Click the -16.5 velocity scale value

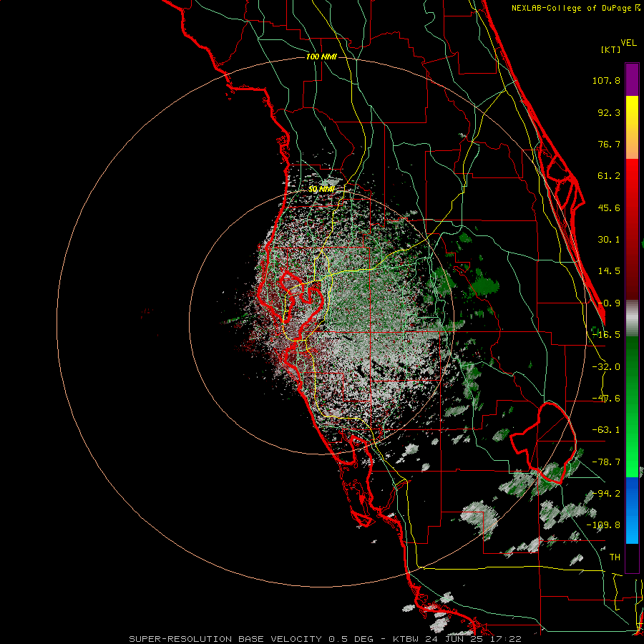point(606,335)
